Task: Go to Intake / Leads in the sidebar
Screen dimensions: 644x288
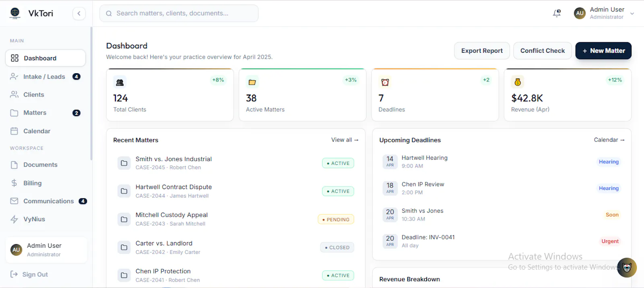Action: click(x=45, y=76)
